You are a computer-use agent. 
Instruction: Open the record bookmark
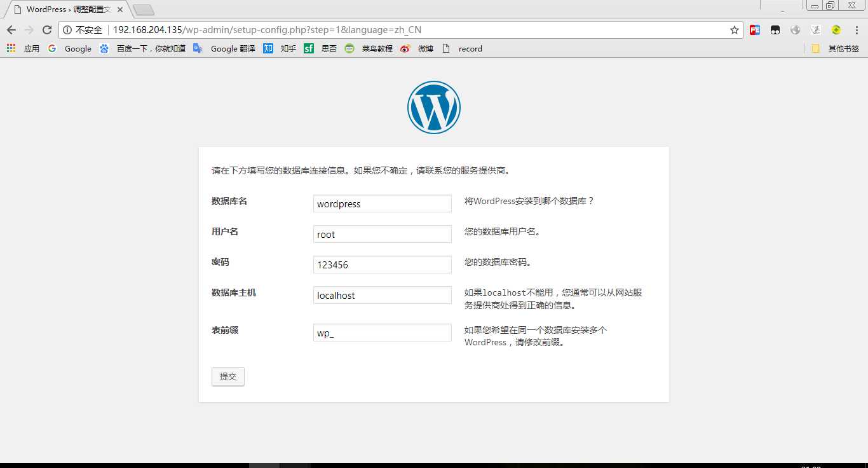click(x=462, y=48)
